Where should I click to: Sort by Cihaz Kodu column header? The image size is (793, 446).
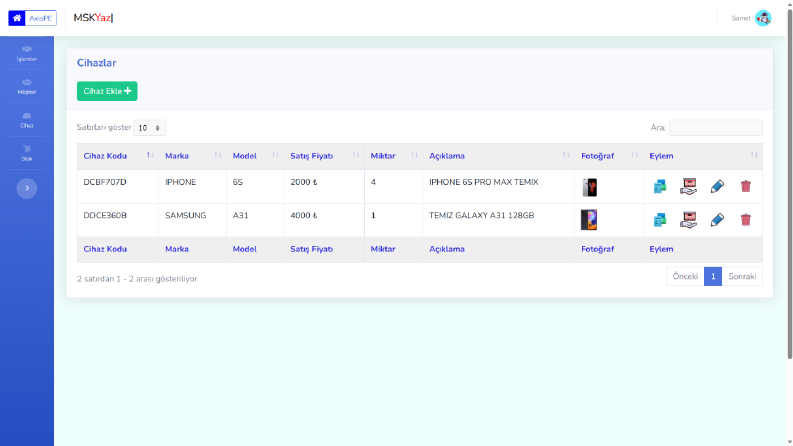tap(118, 156)
